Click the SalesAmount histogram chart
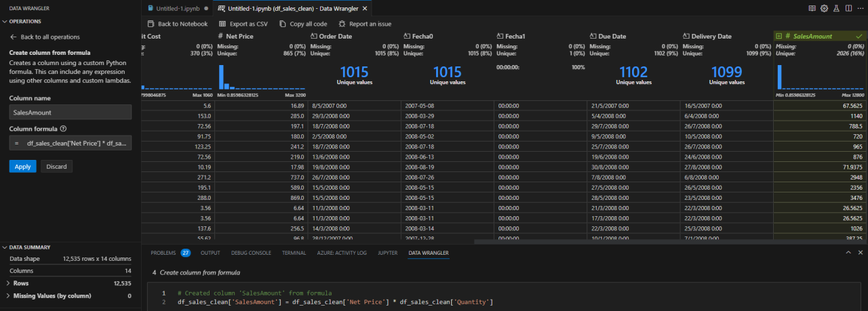The image size is (868, 311). tap(820, 77)
